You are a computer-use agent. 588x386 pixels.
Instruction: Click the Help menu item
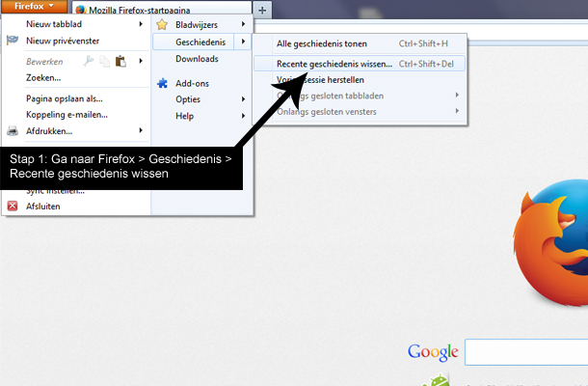coord(184,116)
